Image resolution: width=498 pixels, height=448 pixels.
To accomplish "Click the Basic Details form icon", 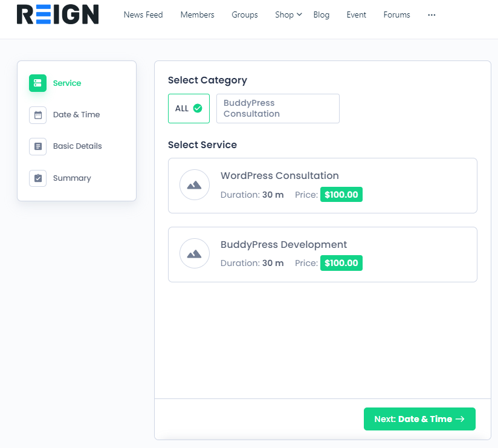I will (38, 146).
